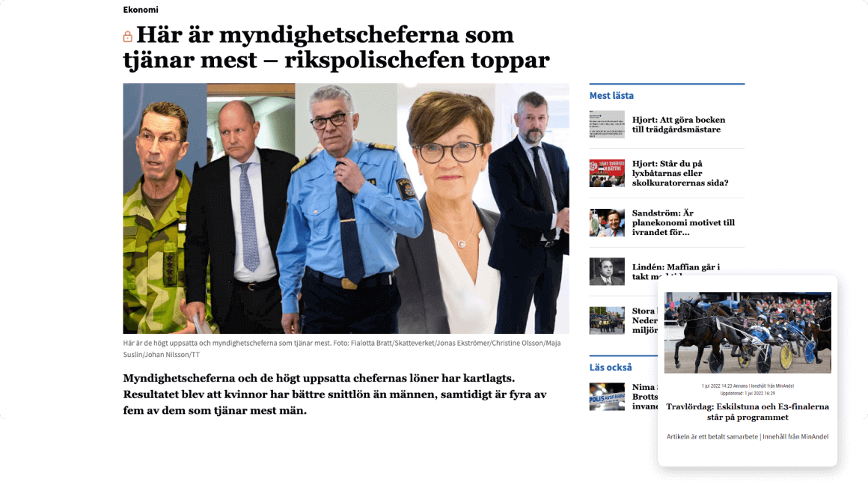Open the Ekonomi section label

pyautogui.click(x=141, y=10)
